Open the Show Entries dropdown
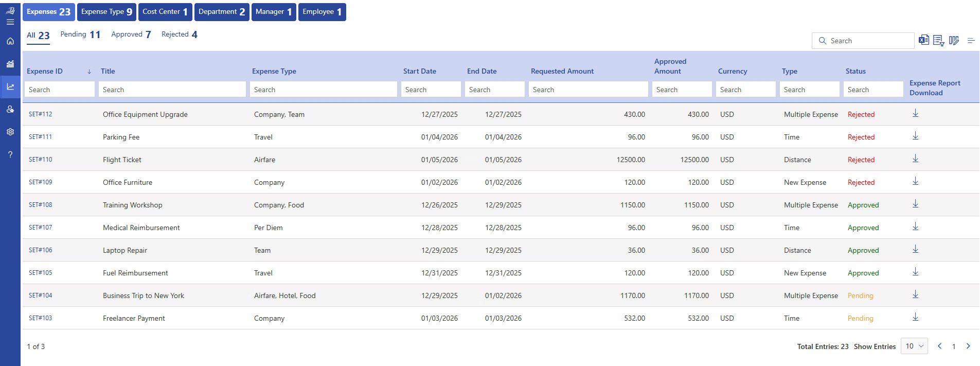This screenshot has height=366, width=980. coord(915,346)
